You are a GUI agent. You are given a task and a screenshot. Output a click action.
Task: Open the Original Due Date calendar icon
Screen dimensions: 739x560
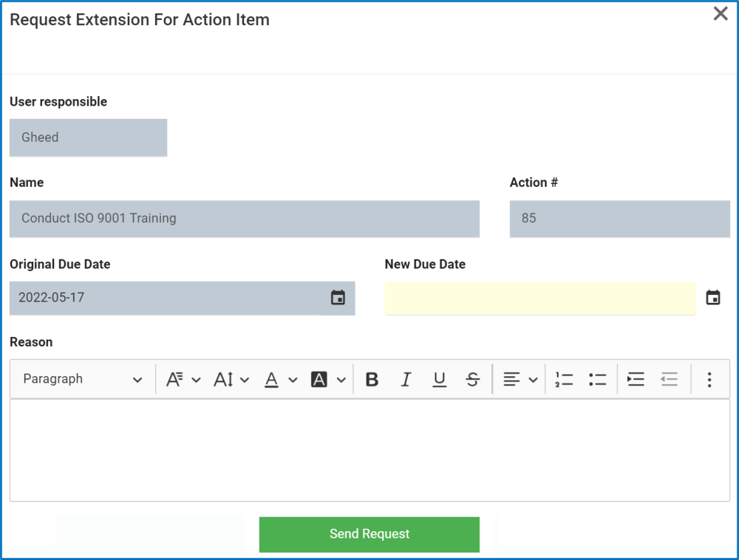coord(338,297)
